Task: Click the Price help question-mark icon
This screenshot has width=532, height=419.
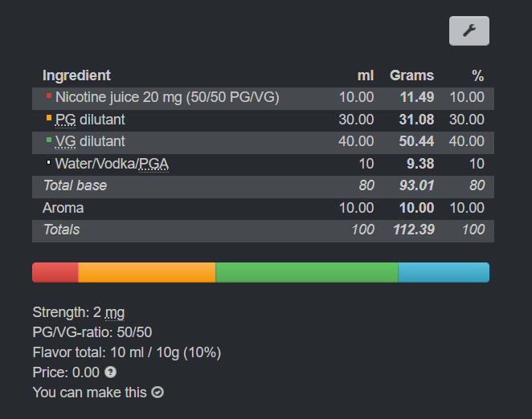Action: point(110,372)
